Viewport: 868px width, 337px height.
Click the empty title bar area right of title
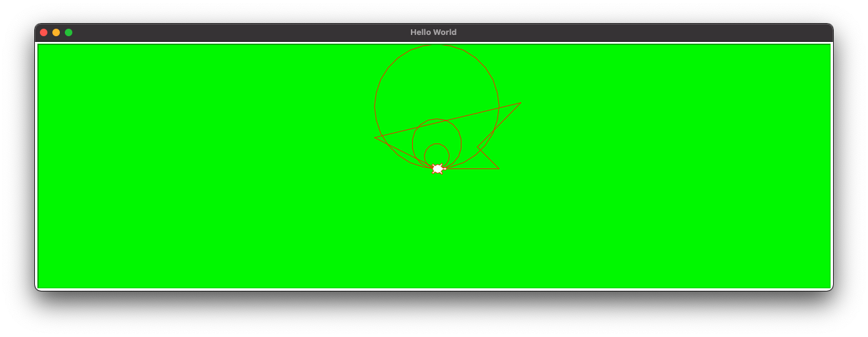624,32
